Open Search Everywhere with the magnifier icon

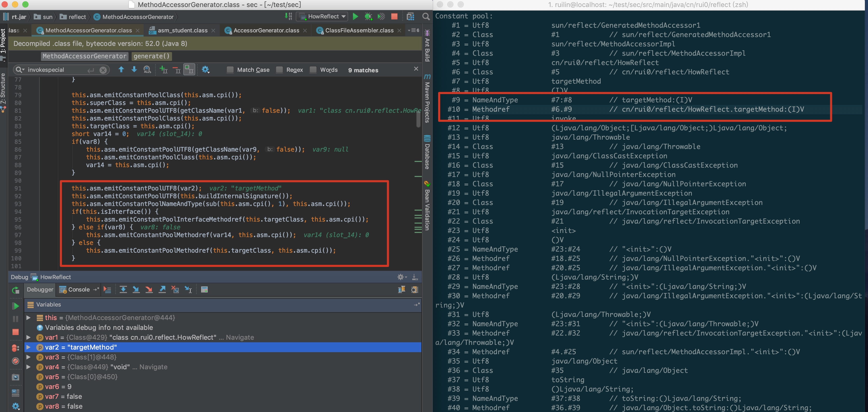(426, 17)
